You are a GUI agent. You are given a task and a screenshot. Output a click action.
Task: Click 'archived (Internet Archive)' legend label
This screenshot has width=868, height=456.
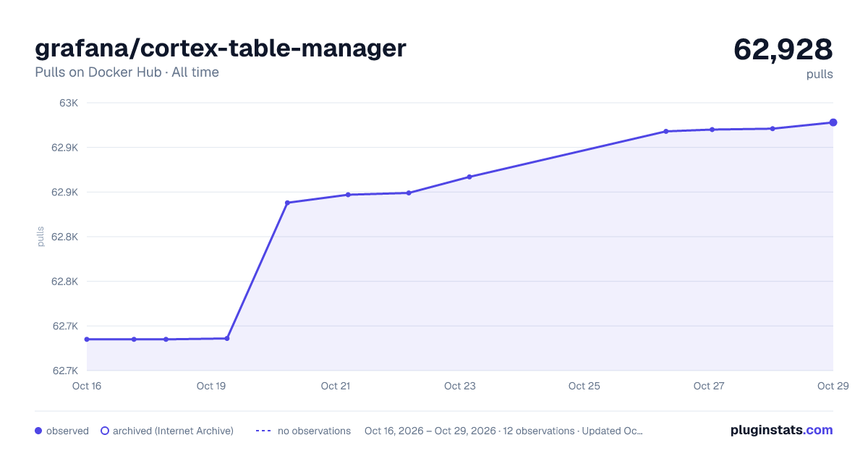pyautogui.click(x=173, y=431)
